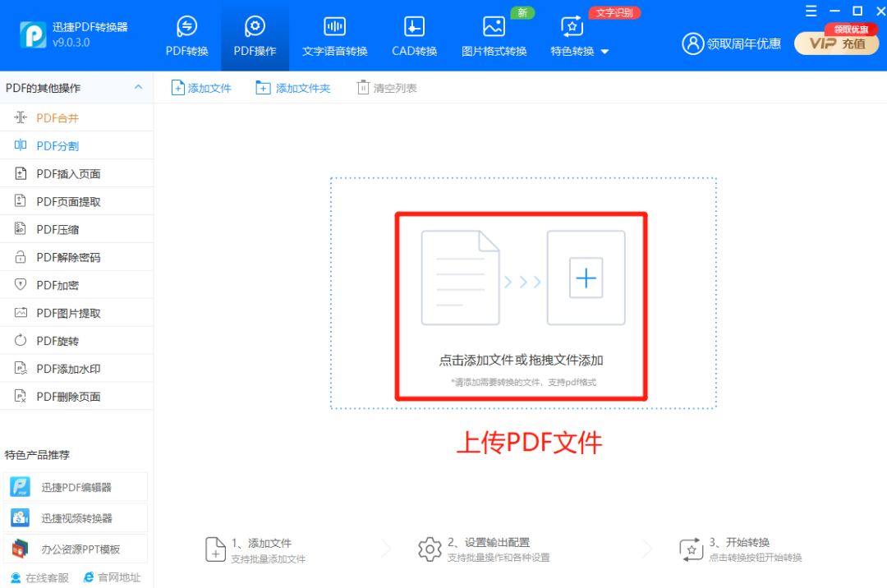Open the PDF转换 tab
887x588 pixels.
pos(186,37)
